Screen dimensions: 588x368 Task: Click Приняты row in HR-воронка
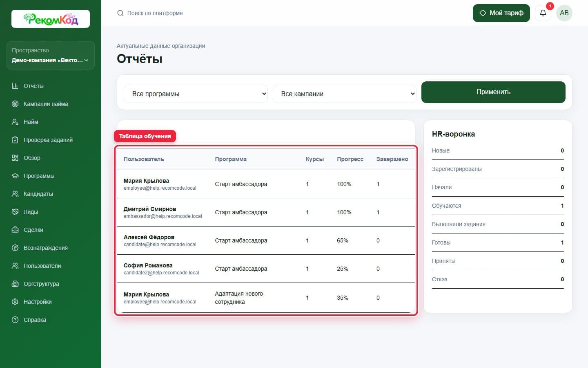(x=498, y=261)
